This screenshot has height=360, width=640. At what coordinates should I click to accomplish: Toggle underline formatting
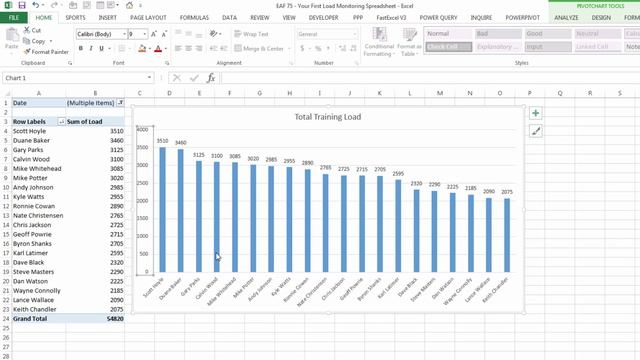(x=101, y=49)
